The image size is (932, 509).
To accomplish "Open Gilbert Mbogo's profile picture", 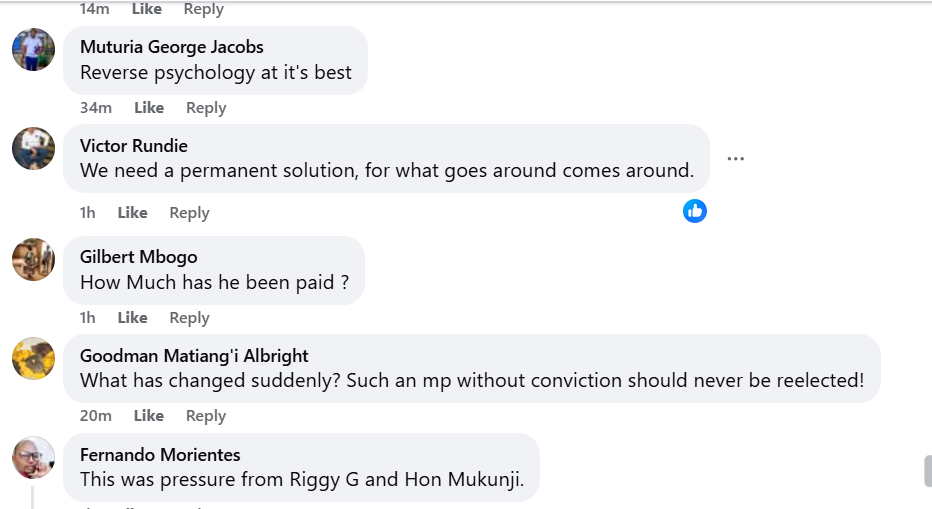I will (33, 259).
